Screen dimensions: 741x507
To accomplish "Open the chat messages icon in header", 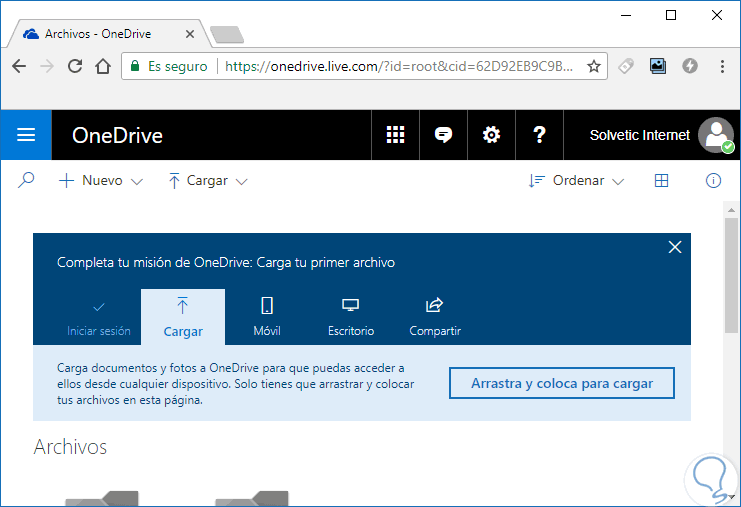I will point(443,135).
